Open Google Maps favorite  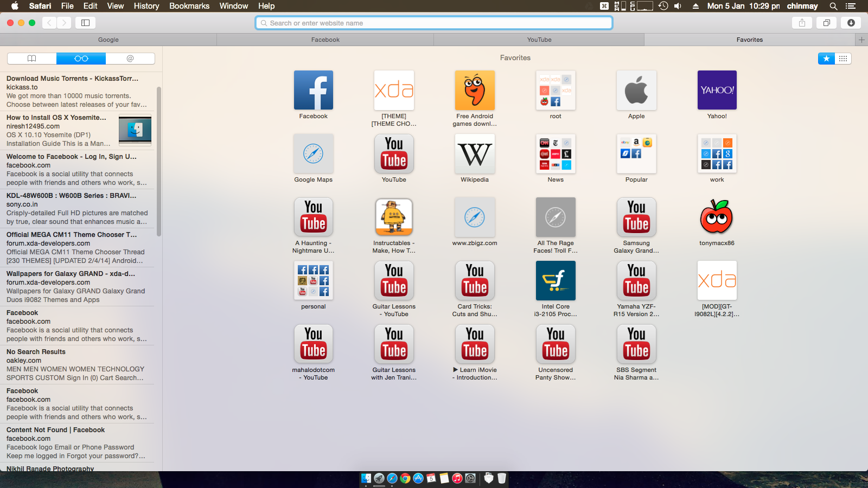tap(314, 153)
